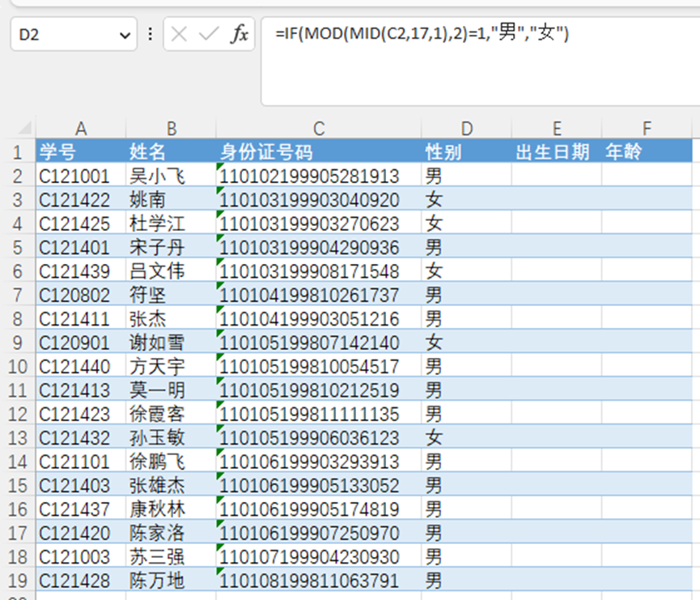Select cell containing 张雄杰
The width and height of the screenshot is (700, 600).
[x=171, y=485]
